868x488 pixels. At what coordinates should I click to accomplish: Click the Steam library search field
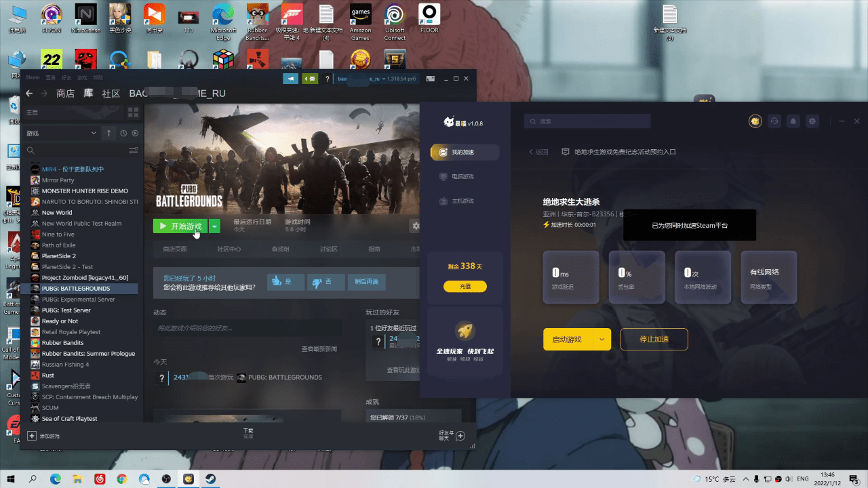click(76, 150)
